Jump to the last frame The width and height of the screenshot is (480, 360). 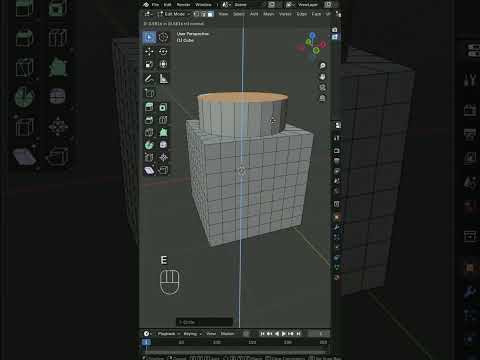299,334
